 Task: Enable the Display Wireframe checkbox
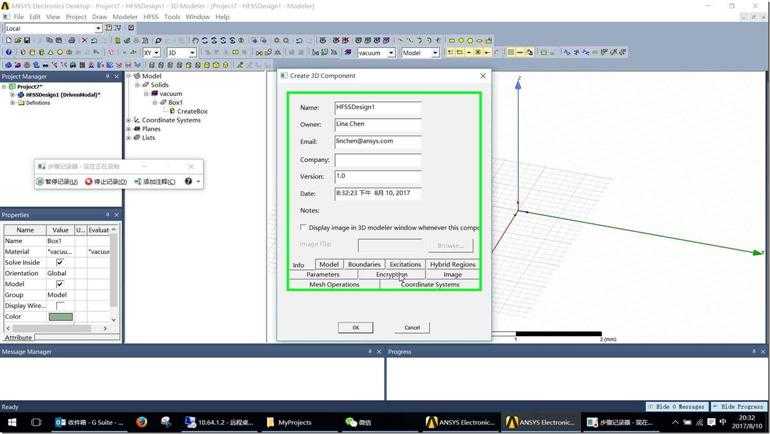click(59, 306)
